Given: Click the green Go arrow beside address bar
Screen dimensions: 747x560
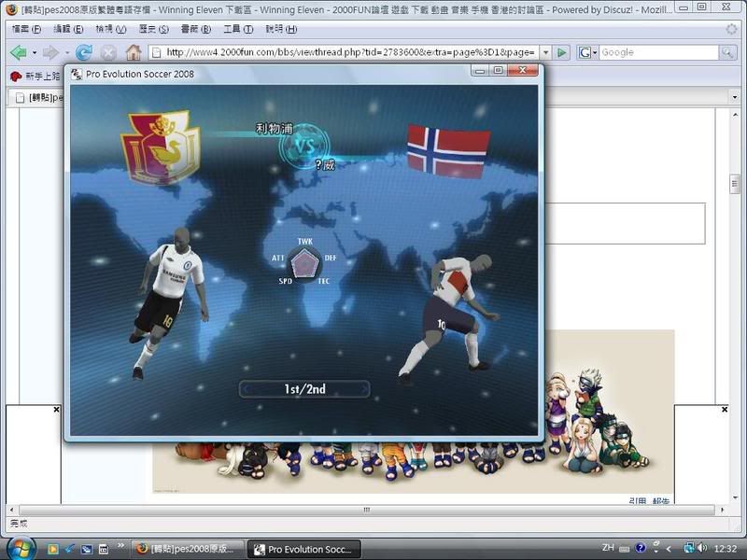Looking at the screenshot, I should click(x=562, y=52).
